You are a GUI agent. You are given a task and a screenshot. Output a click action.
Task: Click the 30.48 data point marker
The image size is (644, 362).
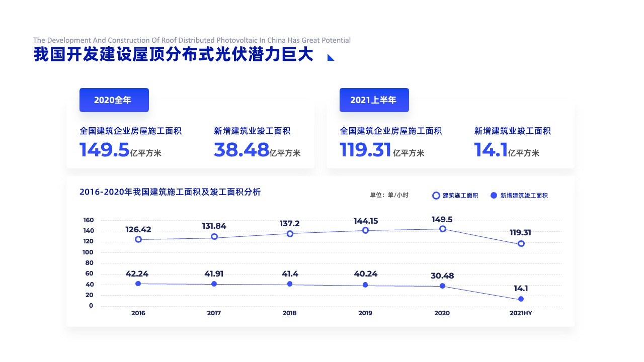(x=443, y=286)
